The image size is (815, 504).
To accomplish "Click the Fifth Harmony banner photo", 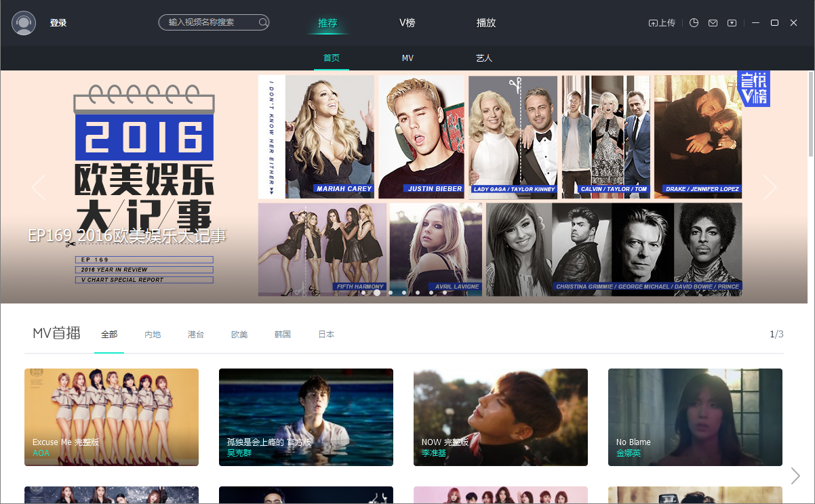I will tap(322, 249).
